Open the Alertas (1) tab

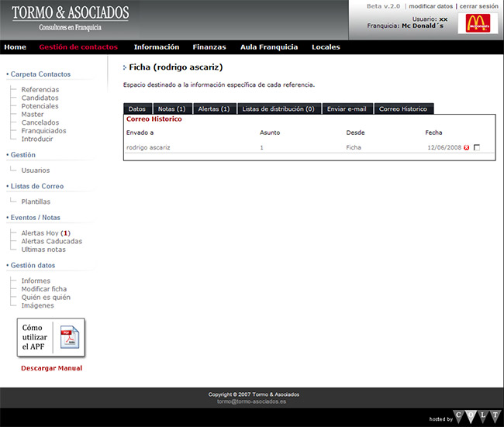[213, 109]
